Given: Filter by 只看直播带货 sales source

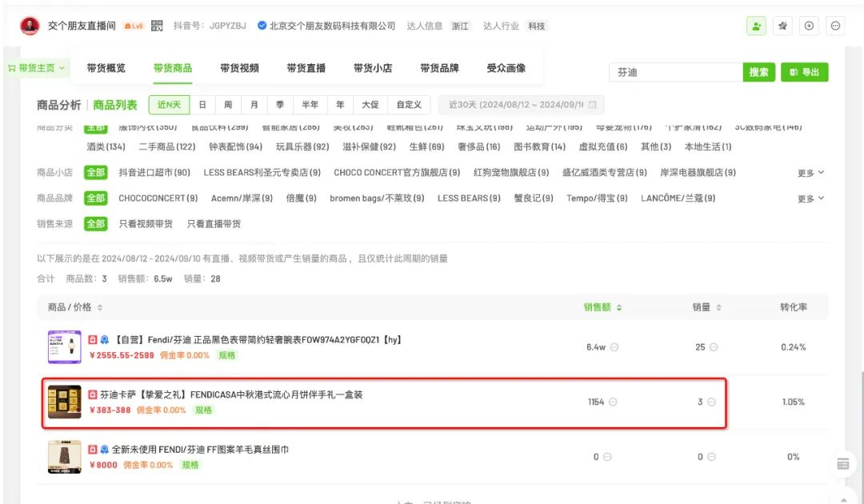Looking at the screenshot, I should (x=214, y=224).
